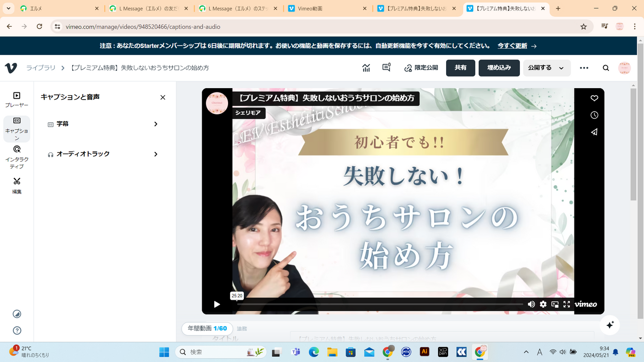
Task: Expand the オーディオトラック section
Action: point(103,154)
